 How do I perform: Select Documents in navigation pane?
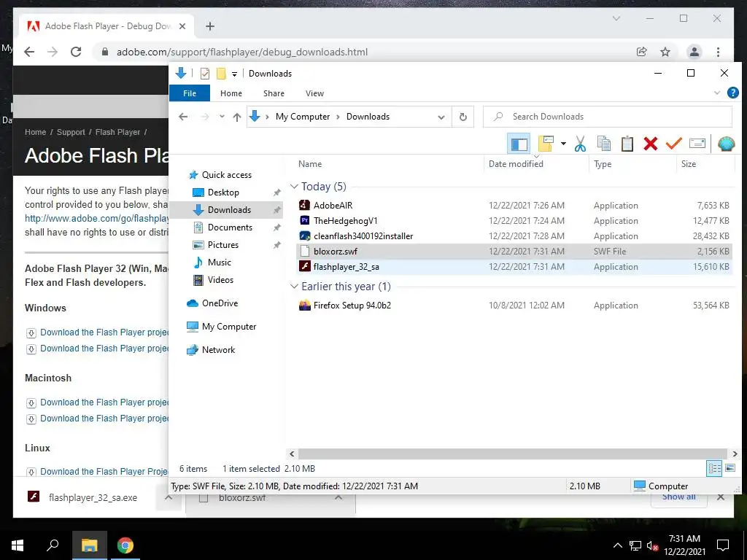(230, 227)
